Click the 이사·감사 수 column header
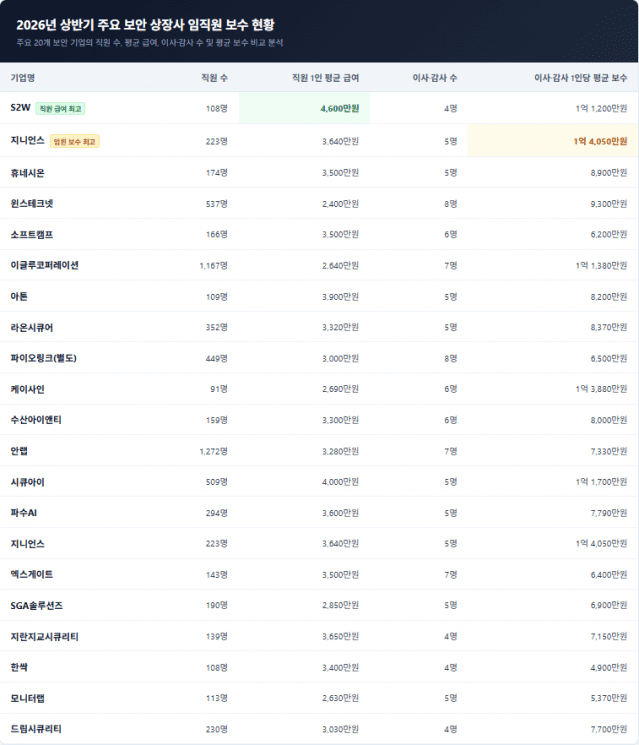Viewport: 639px width, 745px height. point(435,78)
